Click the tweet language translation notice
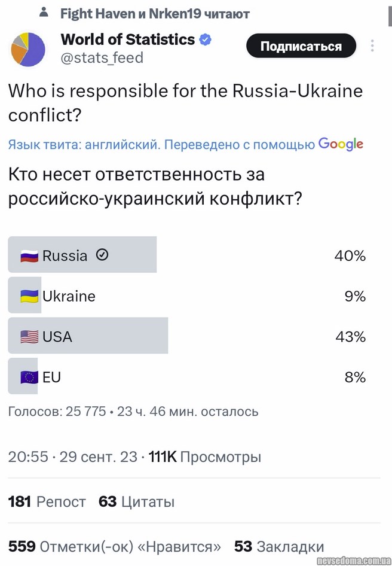This screenshot has height=566, width=392. (x=161, y=145)
